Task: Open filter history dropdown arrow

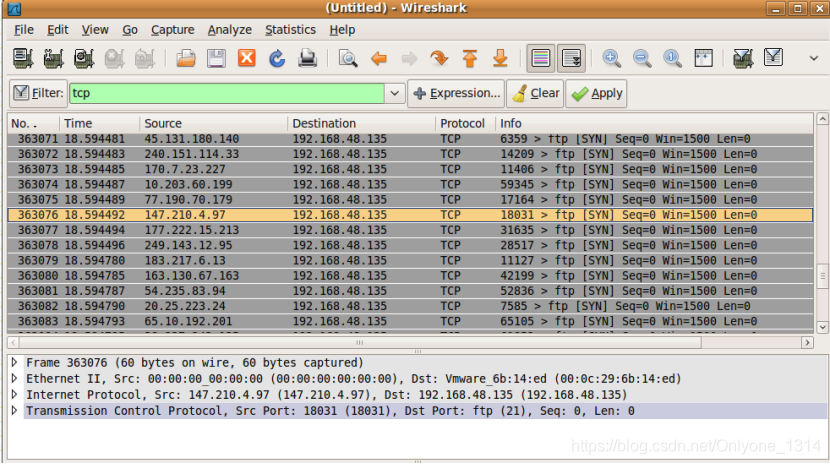Action: coord(394,93)
